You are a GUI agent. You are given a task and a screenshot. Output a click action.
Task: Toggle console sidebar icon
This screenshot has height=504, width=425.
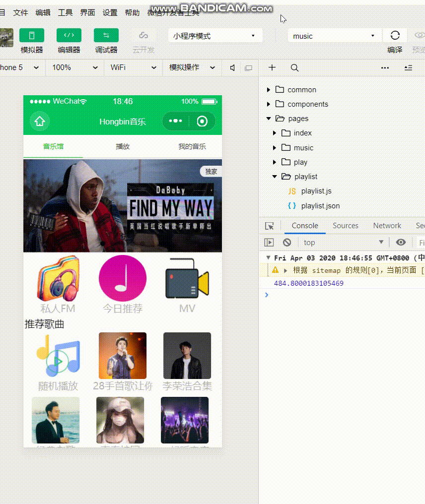coord(269,243)
